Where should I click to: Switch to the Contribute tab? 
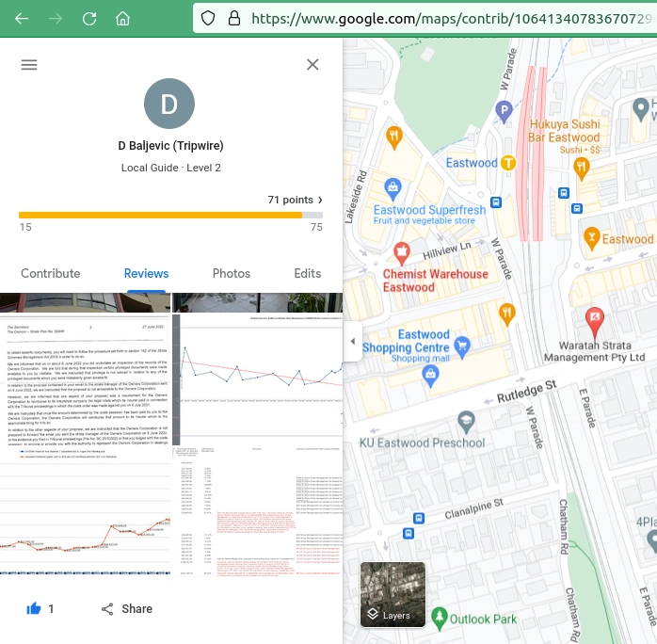coord(50,274)
